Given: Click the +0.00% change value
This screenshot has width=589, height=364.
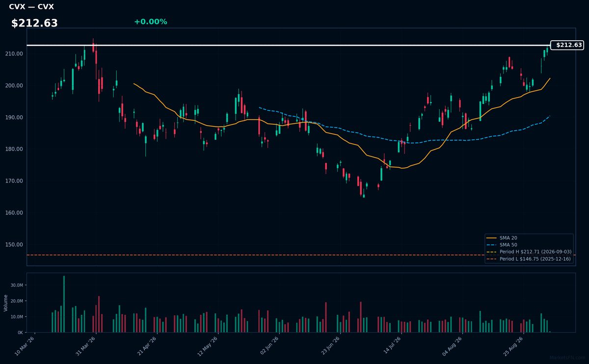Looking at the screenshot, I should pos(150,22).
